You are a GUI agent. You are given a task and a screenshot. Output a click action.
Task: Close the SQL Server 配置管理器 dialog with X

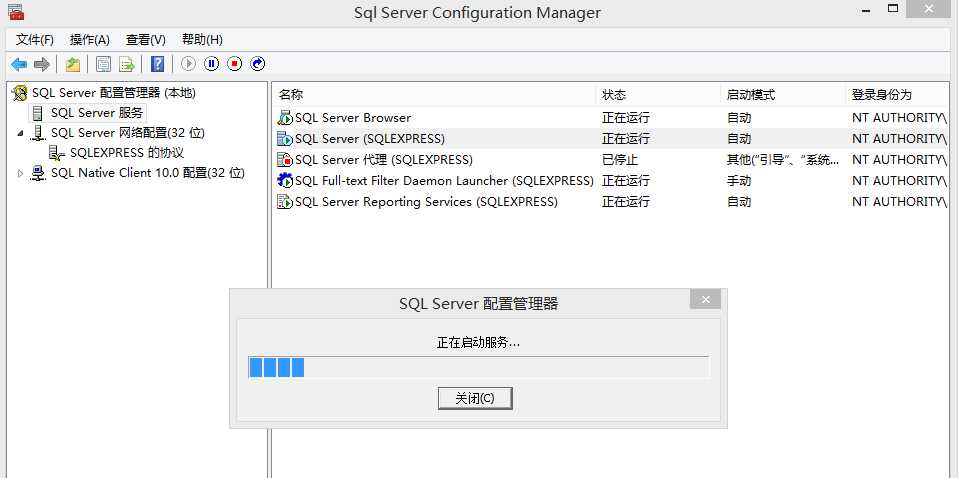click(x=706, y=299)
